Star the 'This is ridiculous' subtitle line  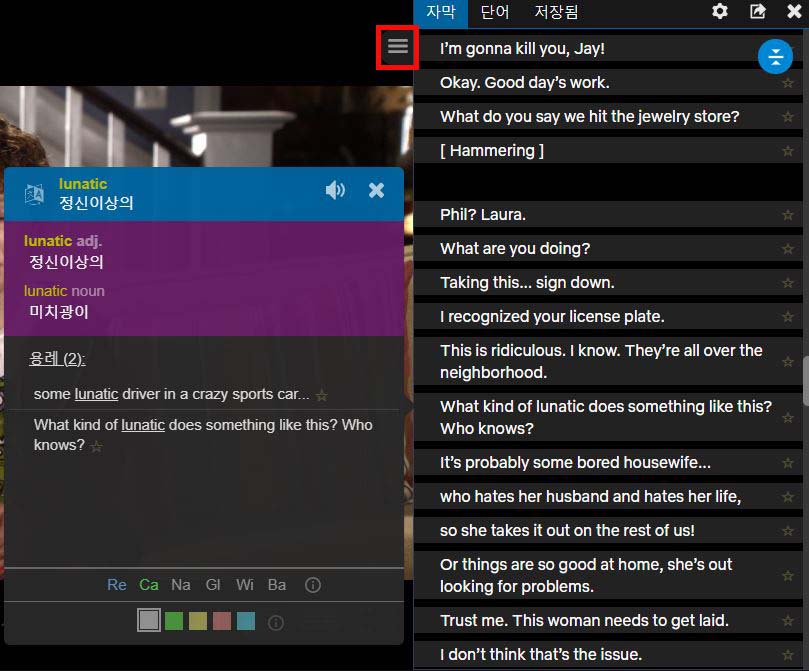(x=787, y=362)
